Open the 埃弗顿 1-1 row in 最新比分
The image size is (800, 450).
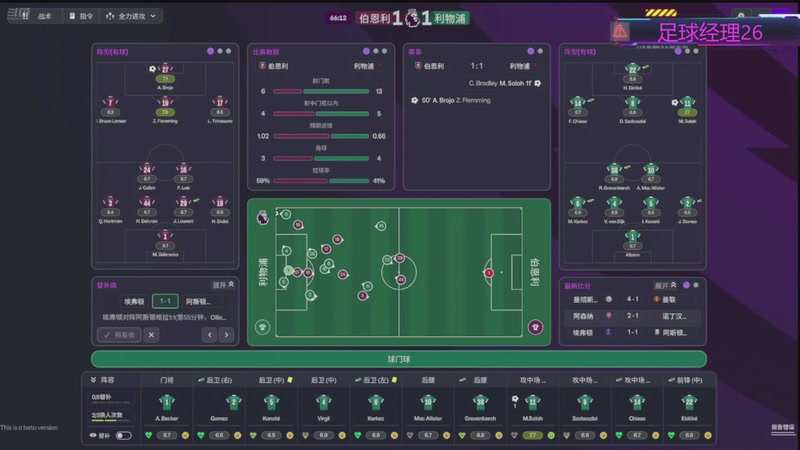pos(633,332)
